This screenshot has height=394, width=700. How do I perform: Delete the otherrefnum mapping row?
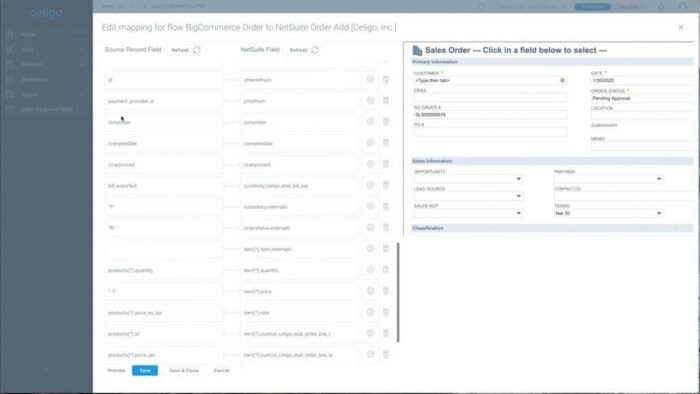coord(386,79)
